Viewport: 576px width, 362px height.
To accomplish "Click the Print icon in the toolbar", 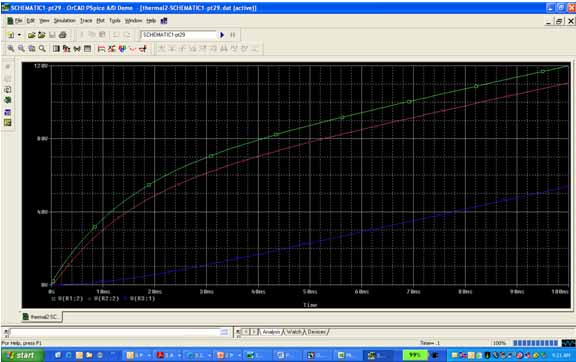I will point(63,35).
